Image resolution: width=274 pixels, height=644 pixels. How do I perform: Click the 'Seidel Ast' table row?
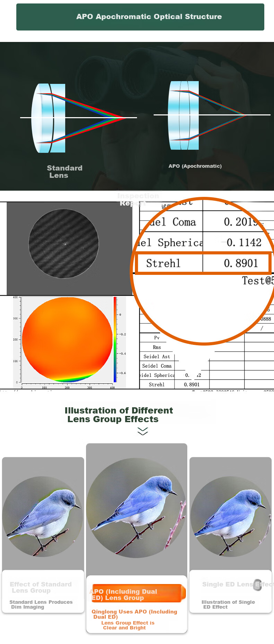(x=157, y=357)
